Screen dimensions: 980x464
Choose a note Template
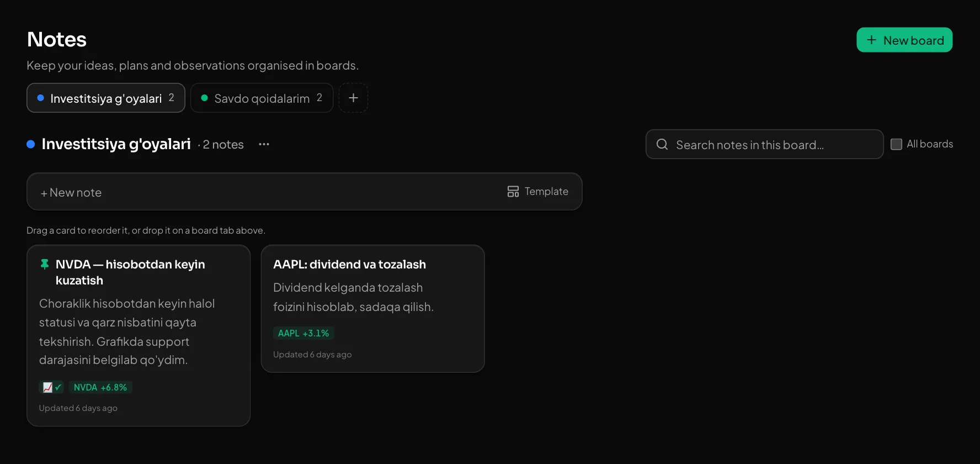click(538, 191)
